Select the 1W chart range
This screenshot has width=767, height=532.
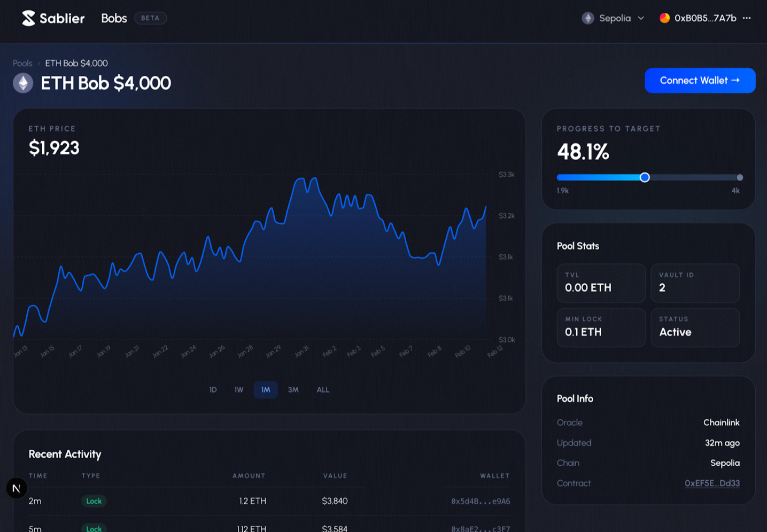click(239, 390)
